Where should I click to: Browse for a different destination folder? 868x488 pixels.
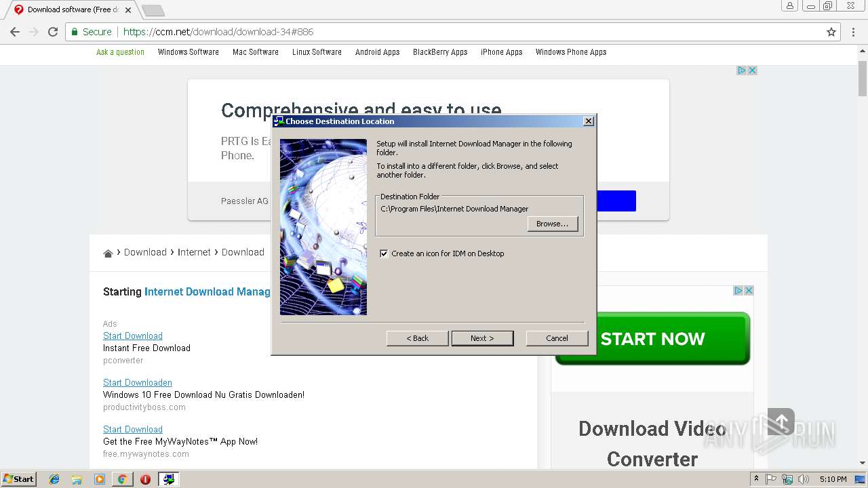tap(552, 224)
